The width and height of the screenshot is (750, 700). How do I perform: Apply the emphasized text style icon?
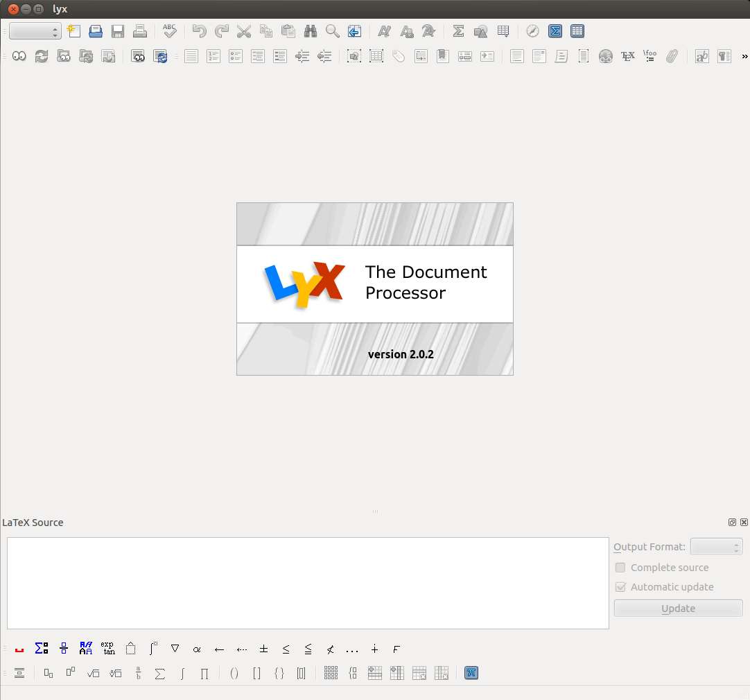click(384, 31)
